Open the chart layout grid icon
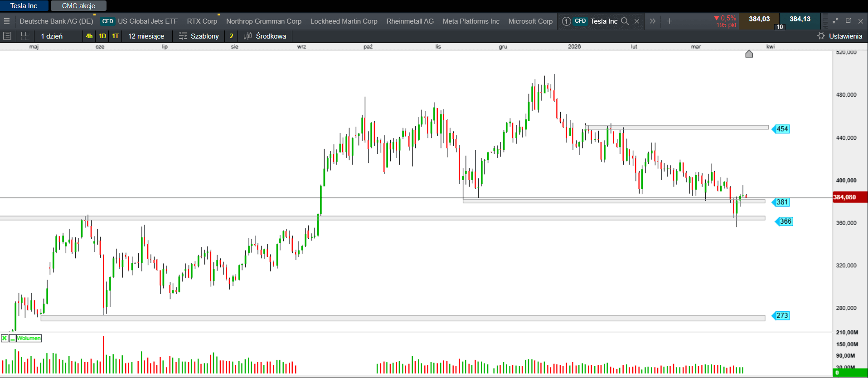 25,36
